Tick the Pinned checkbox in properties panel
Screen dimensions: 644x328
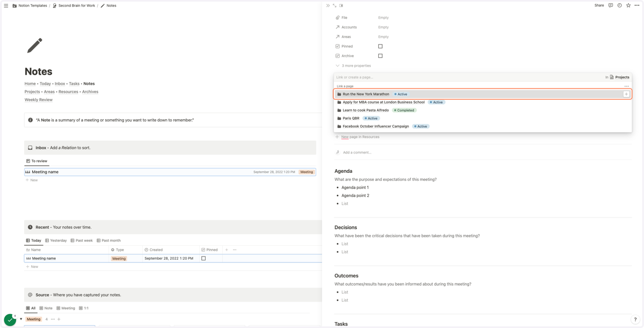pyautogui.click(x=380, y=46)
